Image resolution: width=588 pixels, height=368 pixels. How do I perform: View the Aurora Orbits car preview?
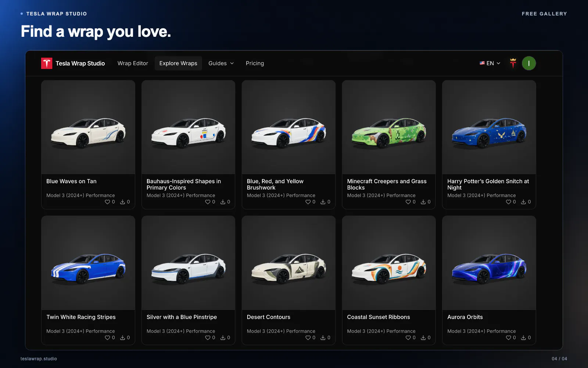[x=489, y=263]
